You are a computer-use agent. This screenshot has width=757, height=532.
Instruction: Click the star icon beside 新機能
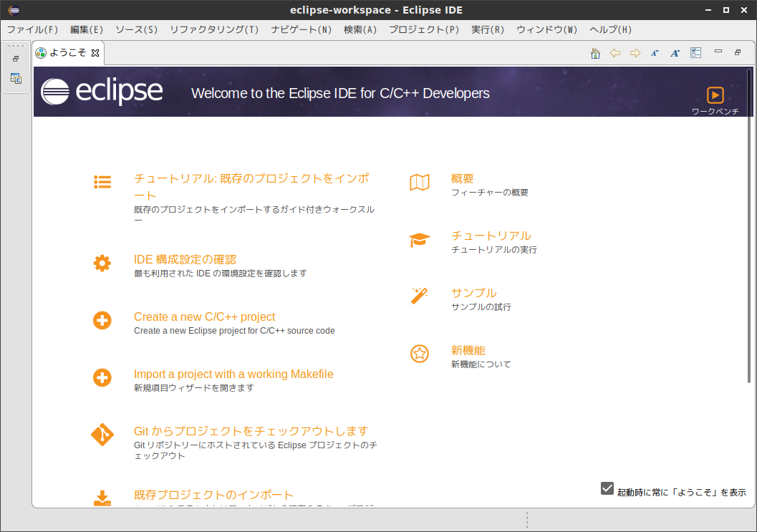click(420, 354)
